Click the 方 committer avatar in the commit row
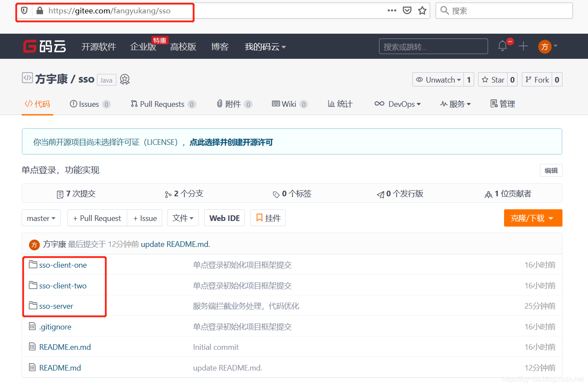 click(34, 245)
